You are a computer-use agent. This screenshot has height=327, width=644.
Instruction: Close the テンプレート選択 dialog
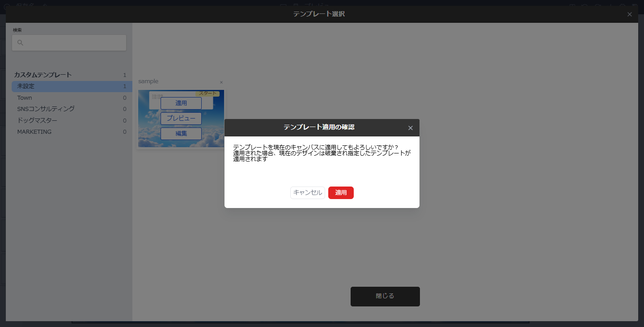point(629,14)
